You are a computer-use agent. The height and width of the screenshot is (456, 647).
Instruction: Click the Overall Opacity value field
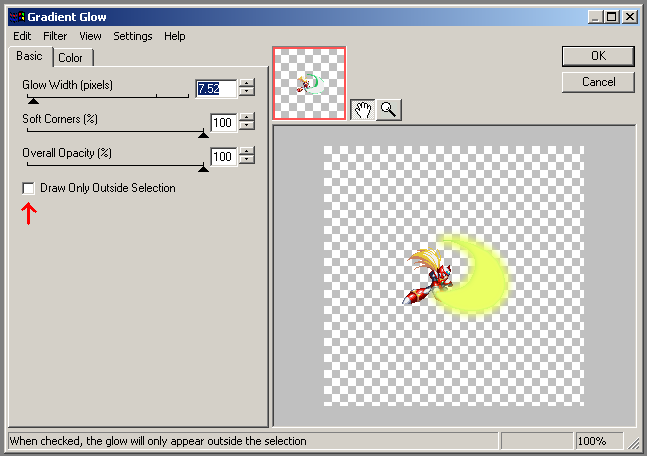[x=224, y=156]
